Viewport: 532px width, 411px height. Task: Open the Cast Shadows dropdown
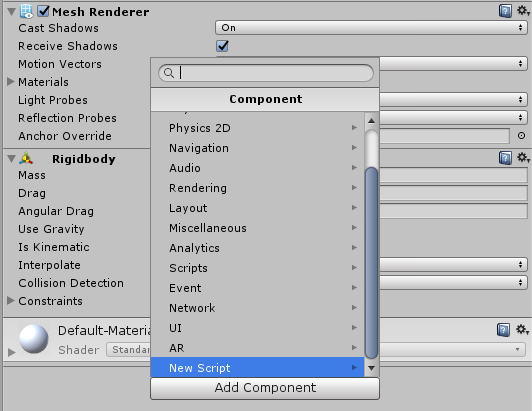click(x=371, y=27)
